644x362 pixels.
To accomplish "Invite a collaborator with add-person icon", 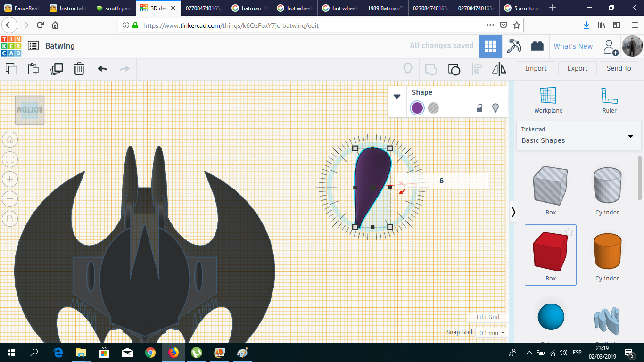I will [610, 46].
